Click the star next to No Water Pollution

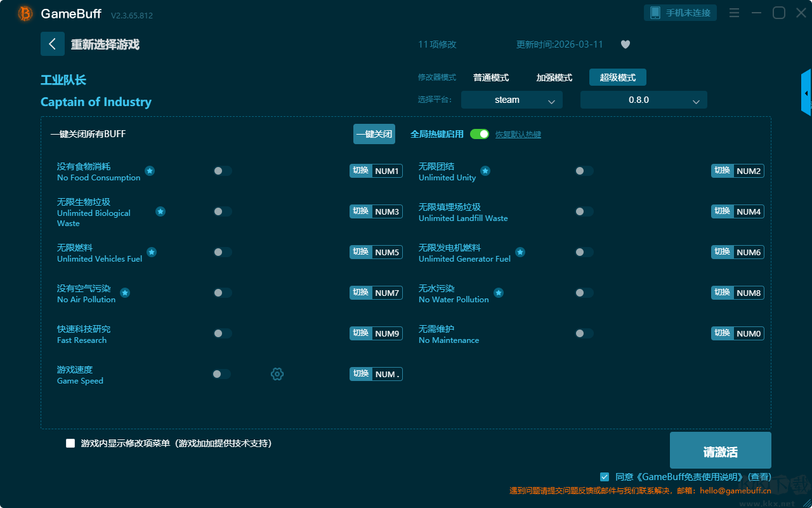click(x=499, y=293)
